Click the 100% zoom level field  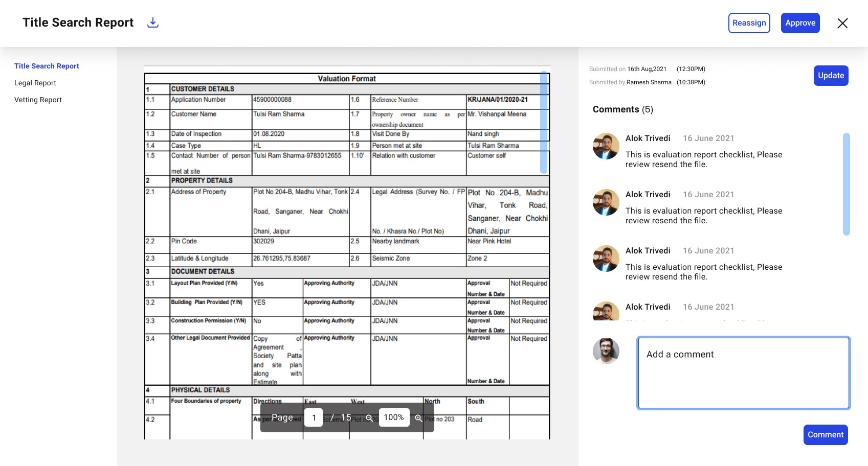point(393,417)
